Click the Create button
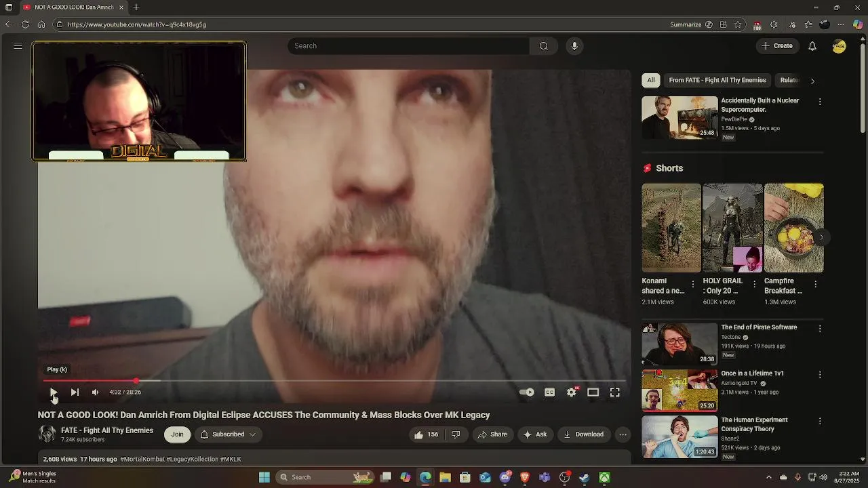 (776, 46)
